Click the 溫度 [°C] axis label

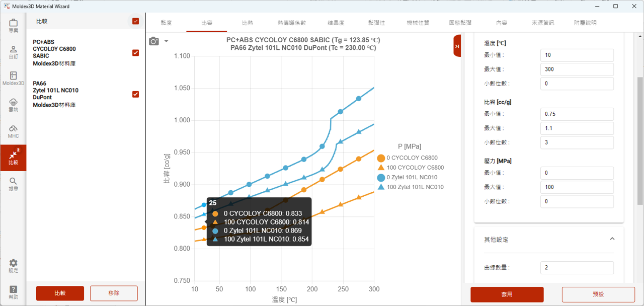coord(284,300)
